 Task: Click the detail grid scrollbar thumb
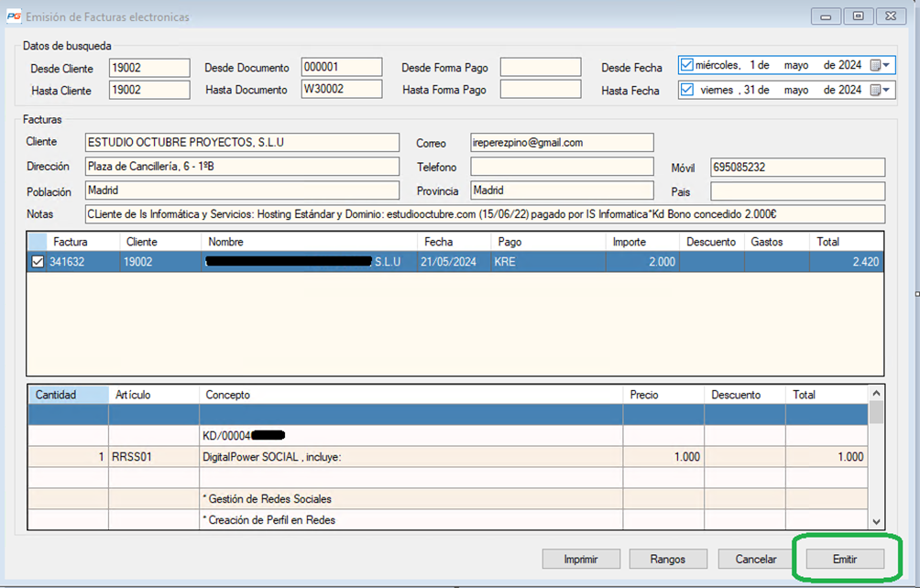[876, 412]
